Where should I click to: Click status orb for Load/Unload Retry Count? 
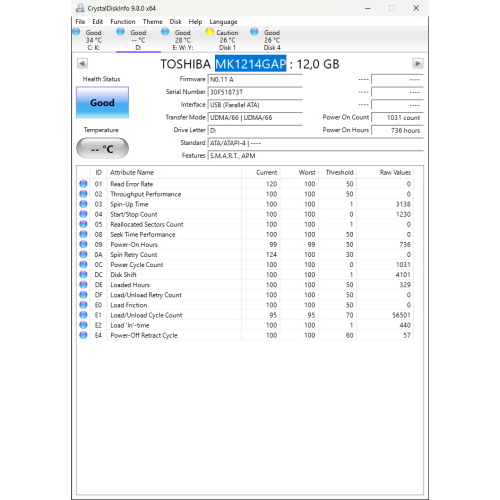(x=83, y=295)
